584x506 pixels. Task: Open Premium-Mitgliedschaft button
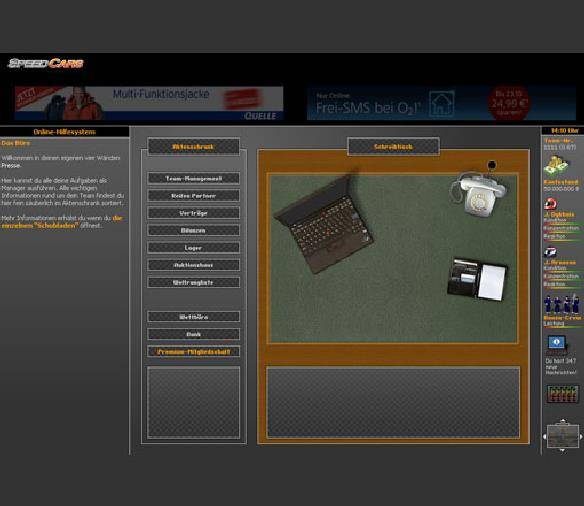click(193, 352)
